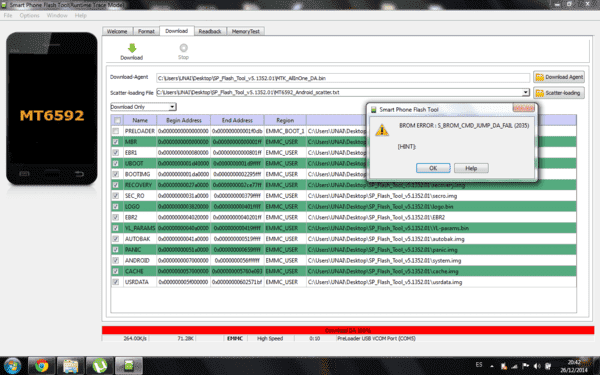The height and width of the screenshot is (375, 600).
Task: Click the ES language indicator
Action: [x=479, y=365]
